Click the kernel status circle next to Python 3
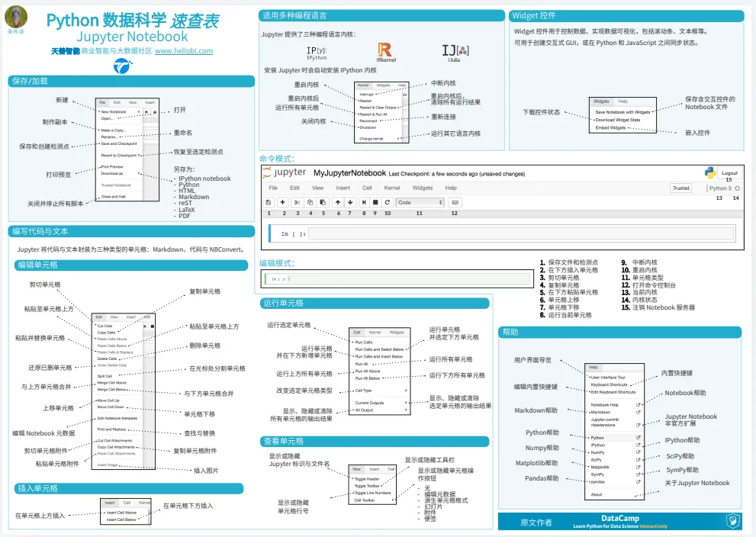The width and height of the screenshot is (756, 537). (737, 188)
